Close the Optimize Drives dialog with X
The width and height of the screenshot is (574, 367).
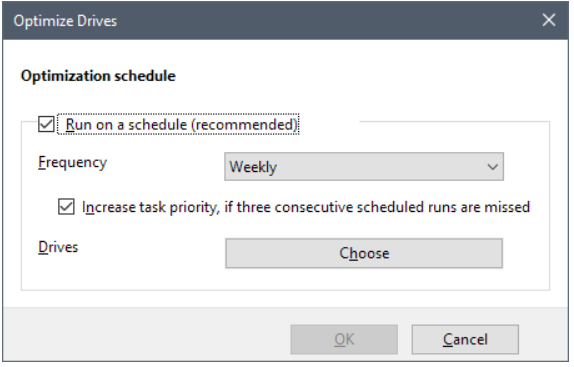coord(549,20)
